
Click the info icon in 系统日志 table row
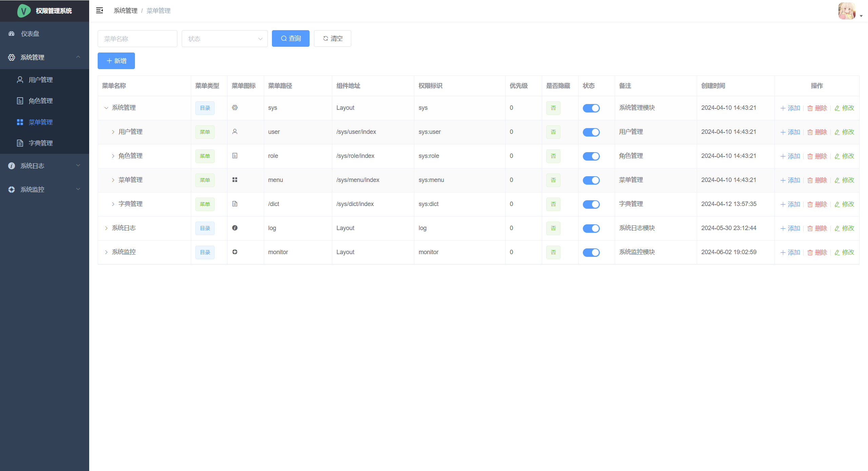(x=235, y=228)
